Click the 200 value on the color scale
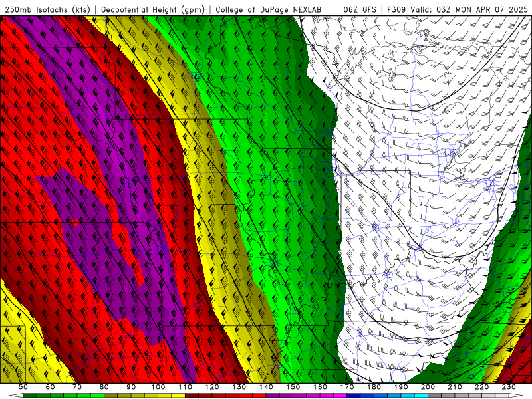The width and height of the screenshot is (532, 399). 428,387
